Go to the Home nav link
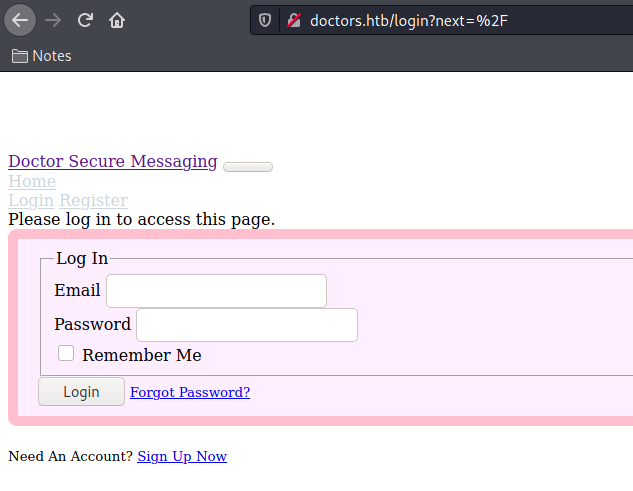Screen dimensions: 633x491 (32, 181)
